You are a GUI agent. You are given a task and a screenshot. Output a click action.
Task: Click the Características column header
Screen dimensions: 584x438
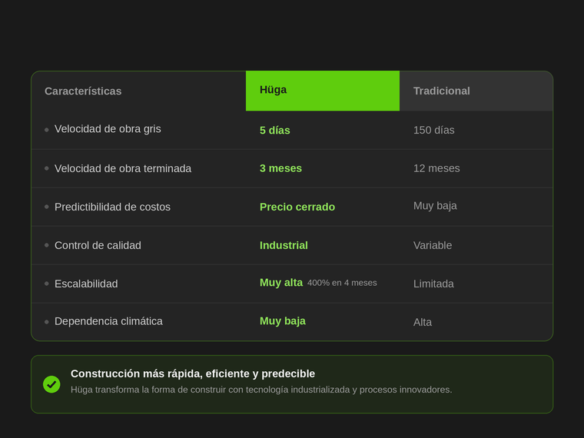coord(83,91)
